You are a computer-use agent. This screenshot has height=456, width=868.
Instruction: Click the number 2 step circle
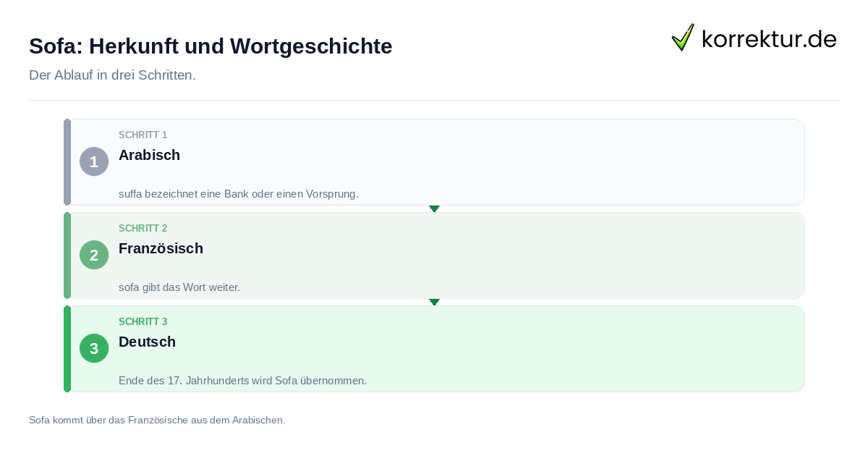94,255
